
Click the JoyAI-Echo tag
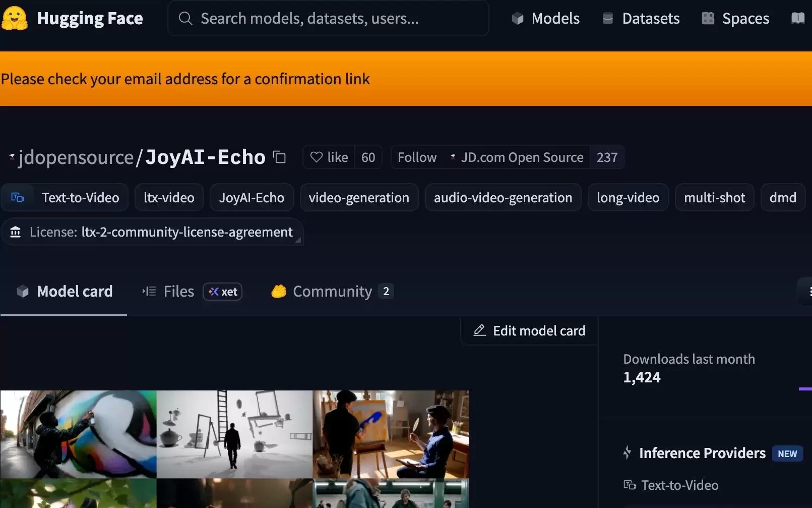(252, 197)
